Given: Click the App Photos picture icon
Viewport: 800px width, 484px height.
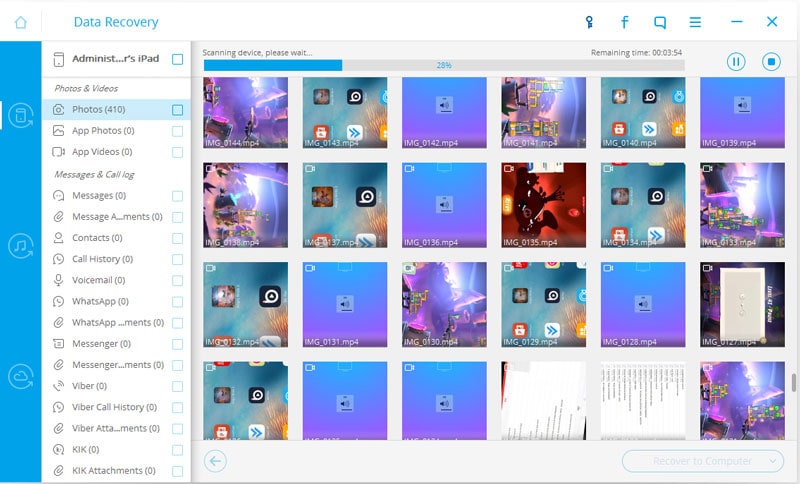Looking at the screenshot, I should pyautogui.click(x=59, y=131).
